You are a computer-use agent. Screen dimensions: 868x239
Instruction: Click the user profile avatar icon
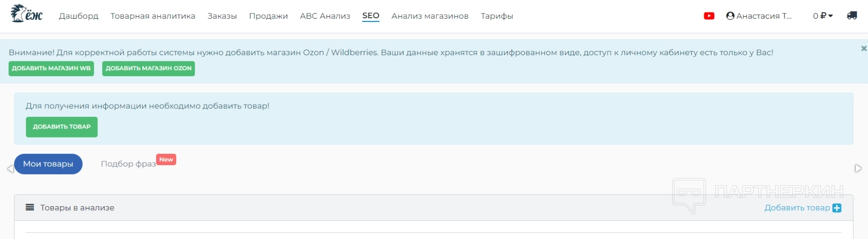(730, 16)
